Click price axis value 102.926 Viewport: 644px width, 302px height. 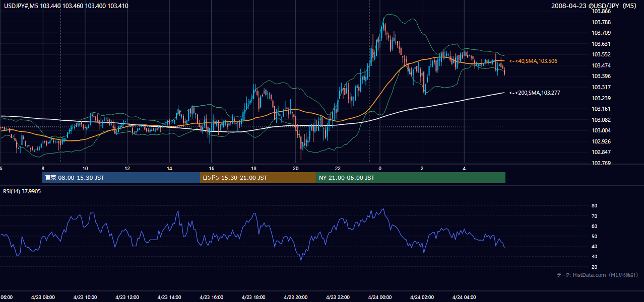tap(601, 141)
